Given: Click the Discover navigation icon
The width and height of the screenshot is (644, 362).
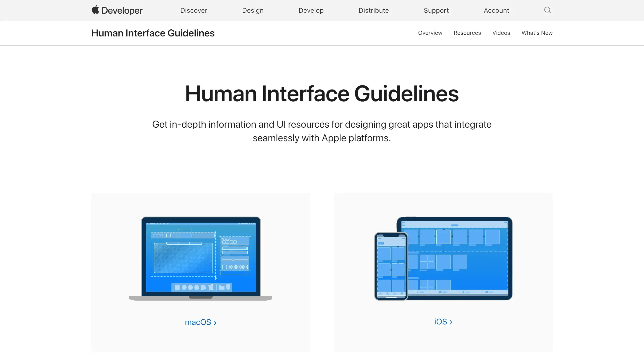Looking at the screenshot, I should coord(193,10).
